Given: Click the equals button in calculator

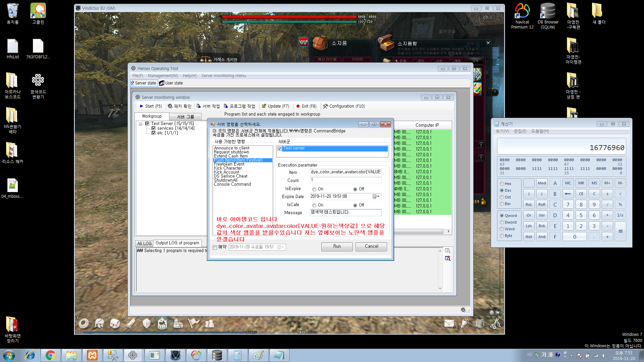Looking at the screenshot, I should [x=621, y=231].
